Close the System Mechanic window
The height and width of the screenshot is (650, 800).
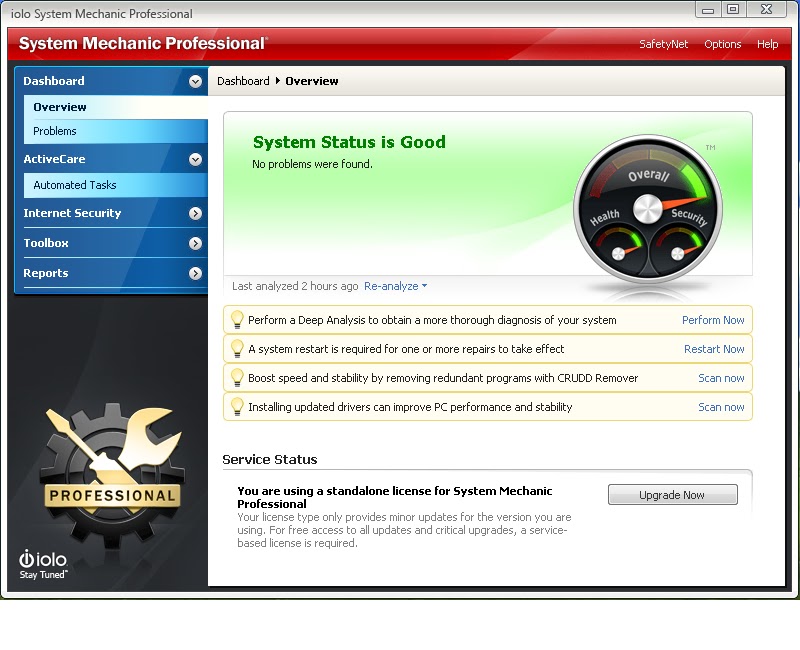coord(766,9)
